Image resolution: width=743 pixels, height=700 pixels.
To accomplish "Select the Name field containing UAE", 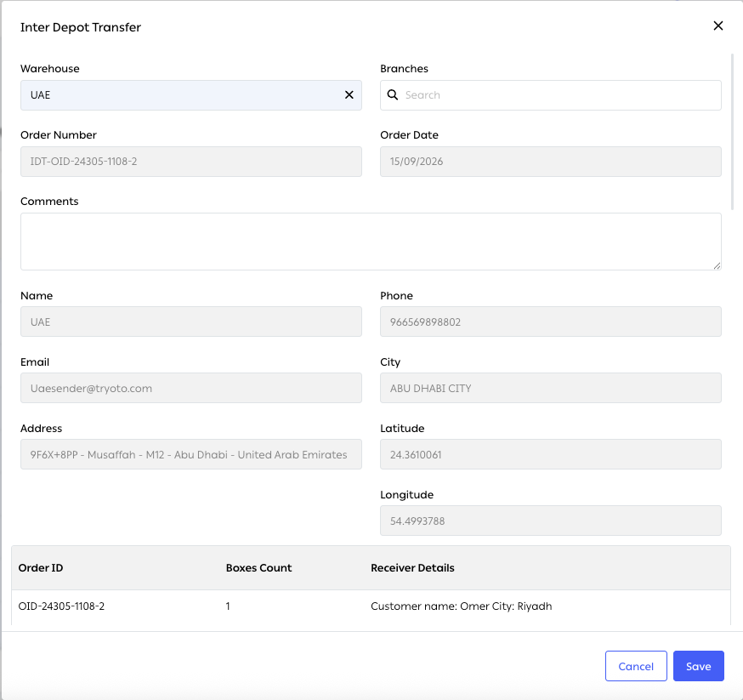I will tap(191, 322).
